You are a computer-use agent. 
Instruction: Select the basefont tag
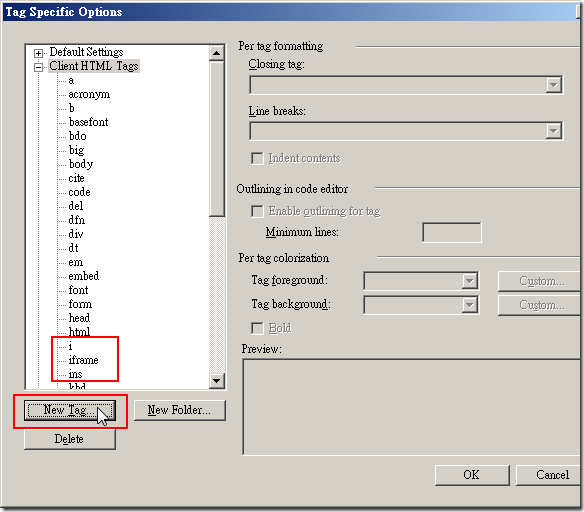click(88, 122)
